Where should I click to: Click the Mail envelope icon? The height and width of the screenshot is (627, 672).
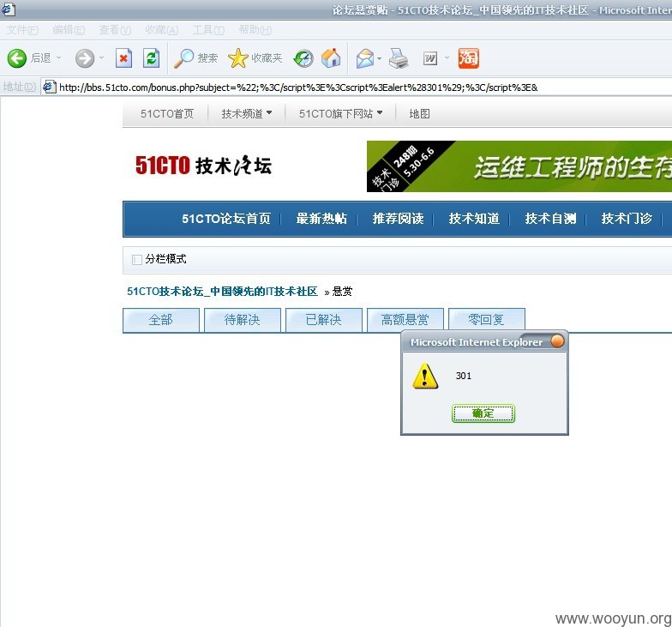[x=365, y=58]
